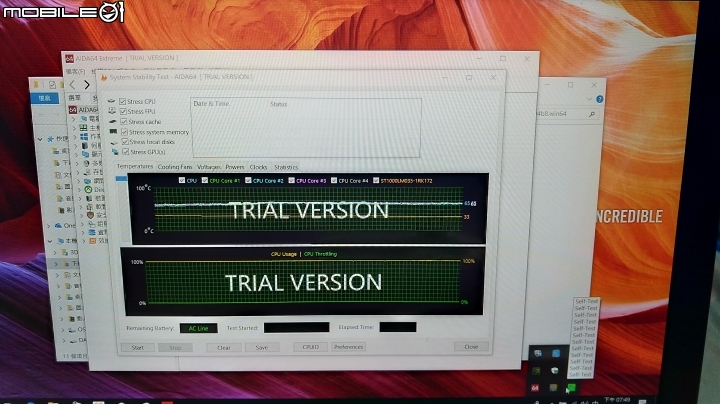Open the red AIDA64 tray icon
The width and height of the screenshot is (720, 404).
pos(535,388)
